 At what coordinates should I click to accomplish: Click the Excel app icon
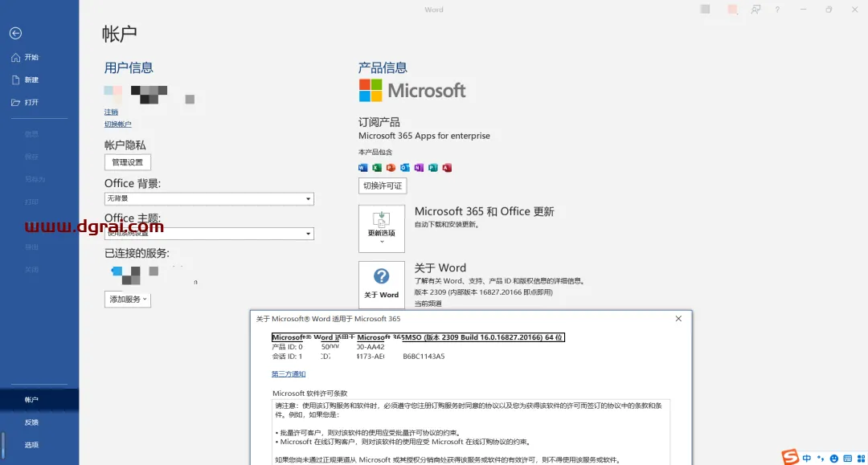coord(377,168)
